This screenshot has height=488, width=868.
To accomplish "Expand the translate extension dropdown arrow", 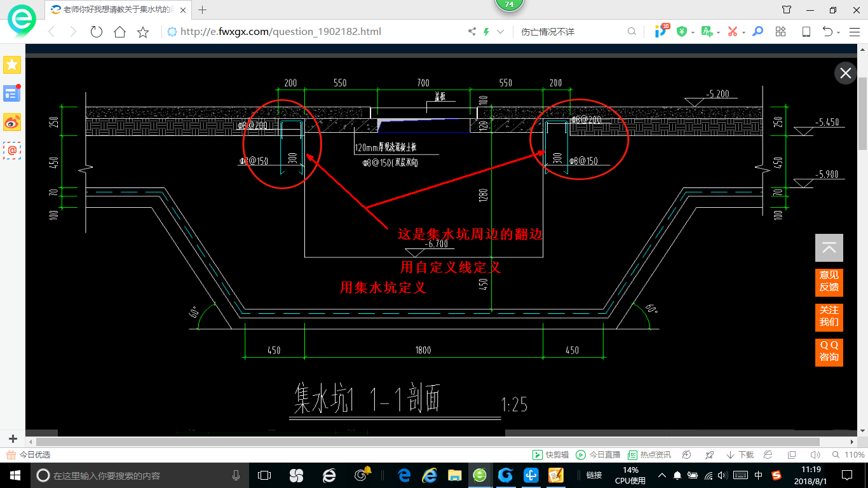I will tap(718, 32).
